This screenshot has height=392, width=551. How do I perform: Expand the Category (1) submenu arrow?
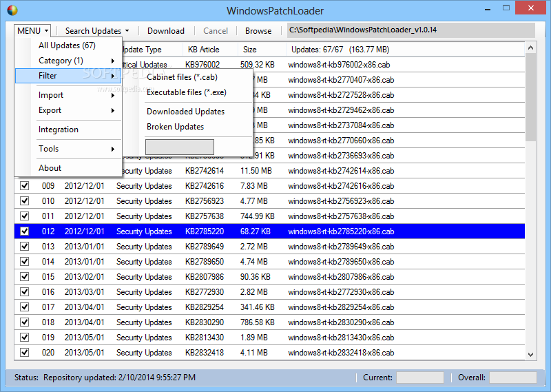[113, 61]
